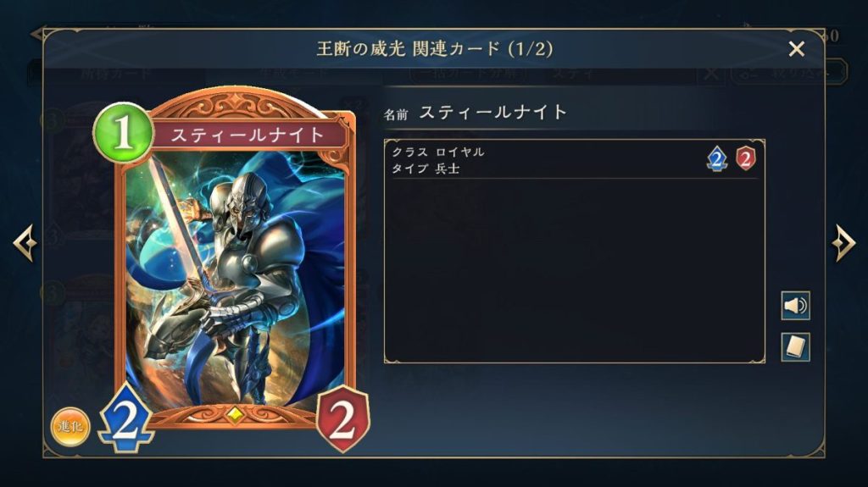Click the empty card description panel

coord(575,271)
